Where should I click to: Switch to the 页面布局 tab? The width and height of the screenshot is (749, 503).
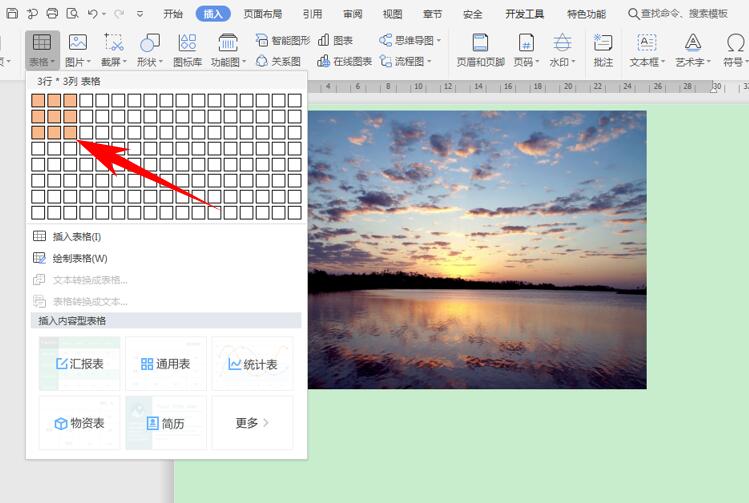pyautogui.click(x=263, y=14)
